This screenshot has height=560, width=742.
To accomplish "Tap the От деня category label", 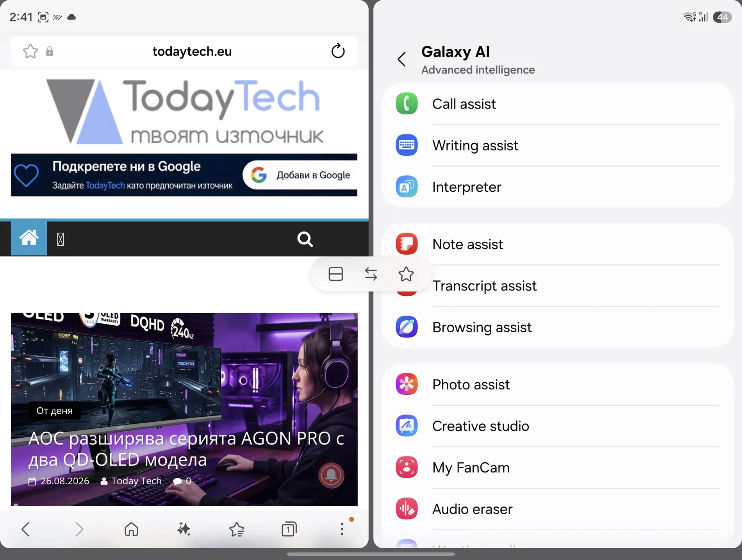I will pyautogui.click(x=55, y=411).
